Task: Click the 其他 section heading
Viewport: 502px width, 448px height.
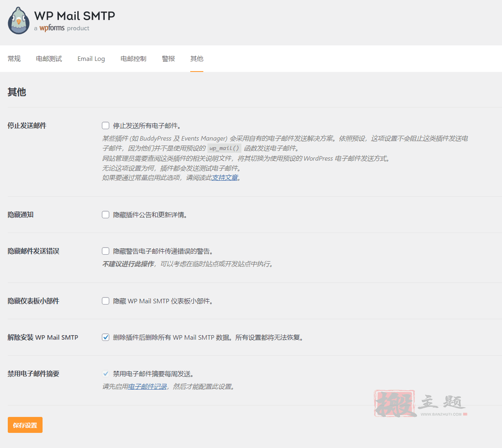Action: pos(17,92)
